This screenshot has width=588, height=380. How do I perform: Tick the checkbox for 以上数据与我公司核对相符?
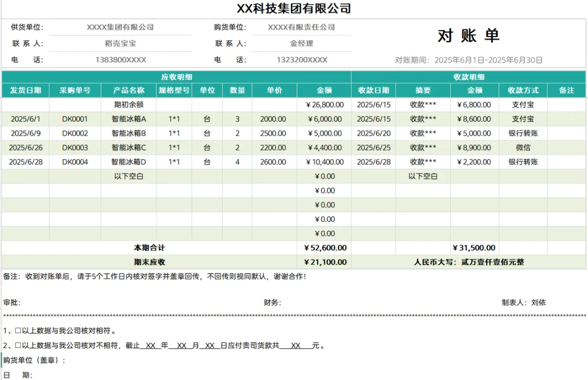[x=17, y=331]
